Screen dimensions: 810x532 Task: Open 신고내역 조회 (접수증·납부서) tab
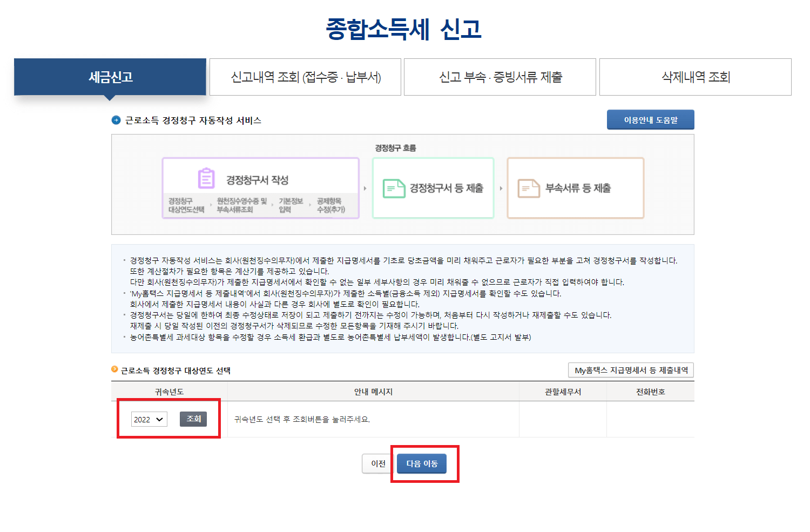click(305, 77)
